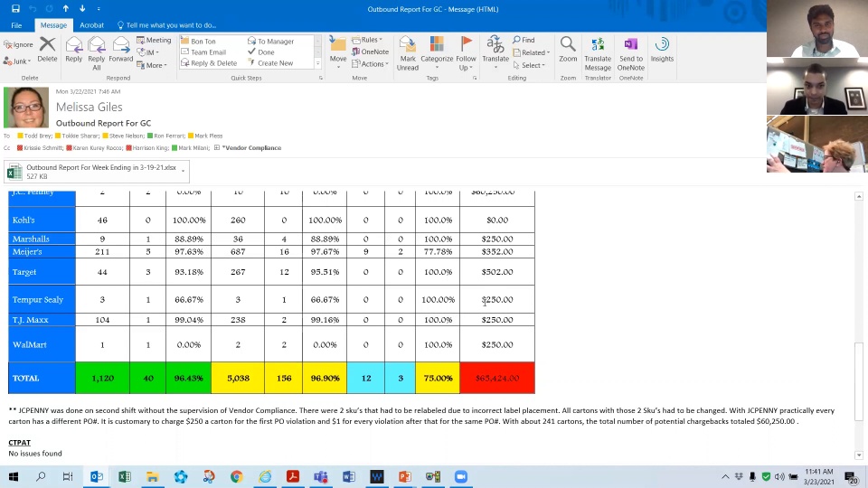Show hidden system tray icons
This screenshot has width=868, height=488.
click(725, 476)
